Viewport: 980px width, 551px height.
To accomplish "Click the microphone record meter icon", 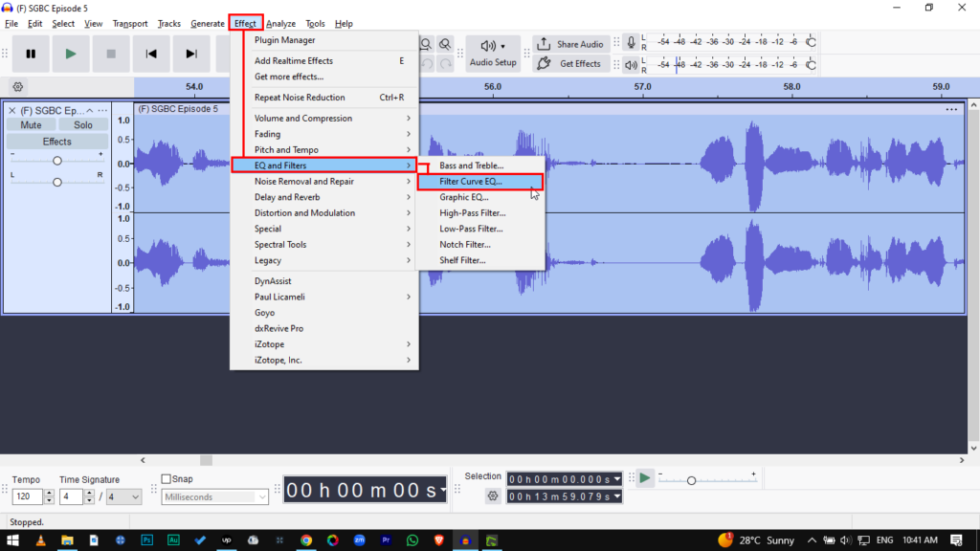I will (x=631, y=42).
